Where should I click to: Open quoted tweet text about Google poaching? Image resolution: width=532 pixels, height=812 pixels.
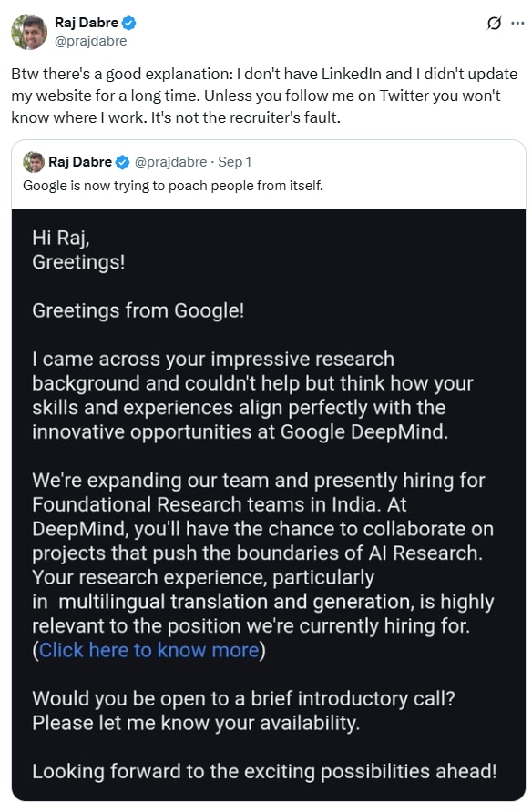pos(173,186)
